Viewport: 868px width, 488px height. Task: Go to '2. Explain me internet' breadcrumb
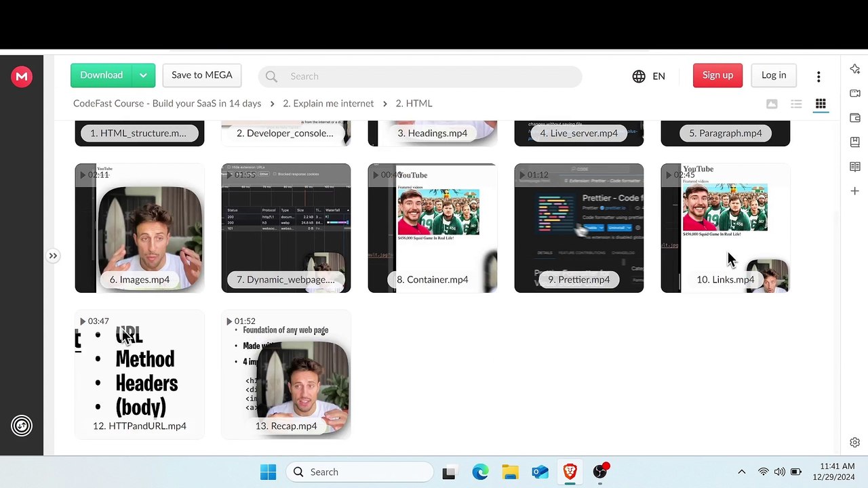pos(328,104)
